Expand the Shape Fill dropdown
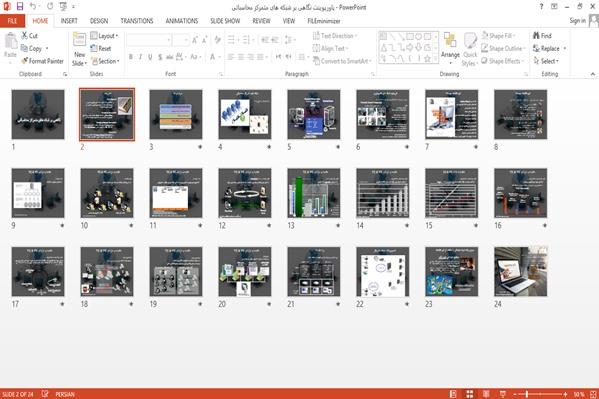This screenshot has height=399, width=599. [498, 36]
